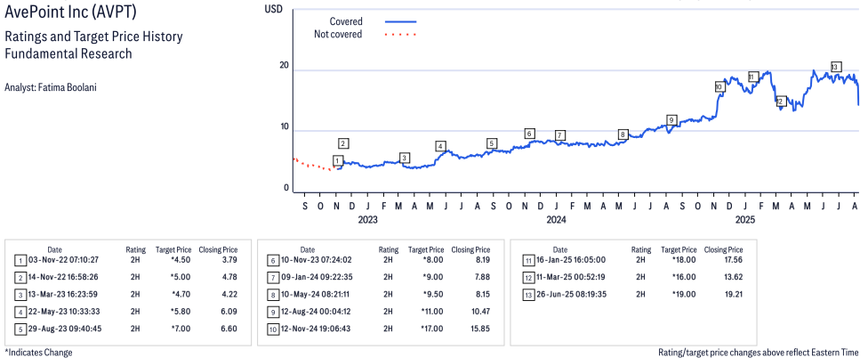Click the numbered box 6 in the table

click(272, 260)
